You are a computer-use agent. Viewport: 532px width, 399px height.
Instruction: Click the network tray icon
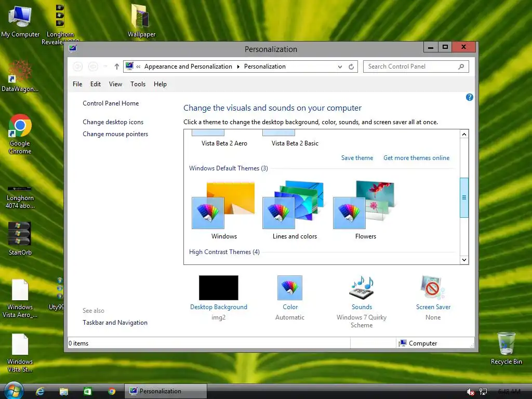483,392
